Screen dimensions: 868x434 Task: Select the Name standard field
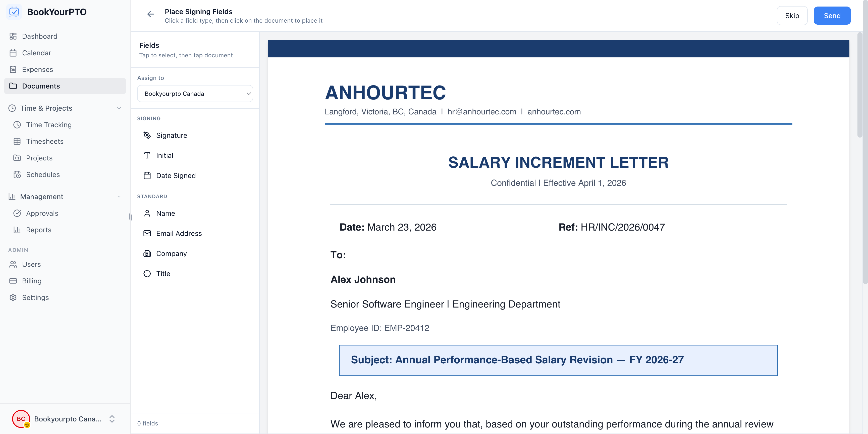tap(166, 213)
